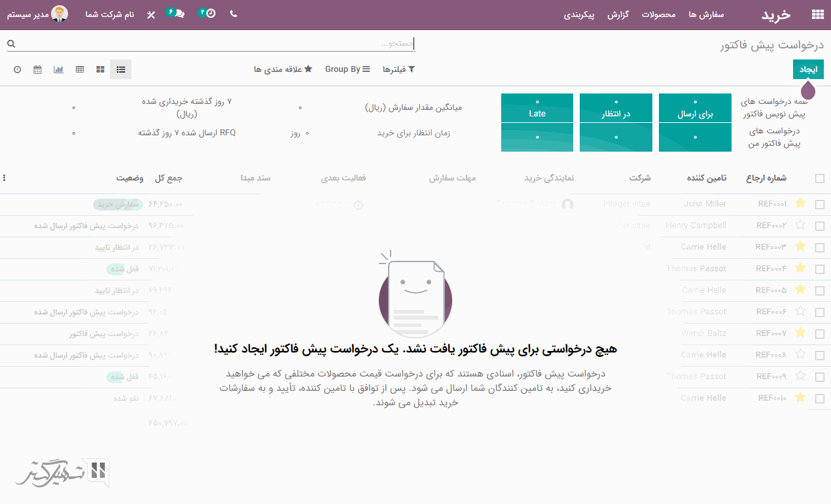Image resolution: width=831 pixels, height=504 pixels.
Task: Click into the جستجو search field
Action: point(216,44)
